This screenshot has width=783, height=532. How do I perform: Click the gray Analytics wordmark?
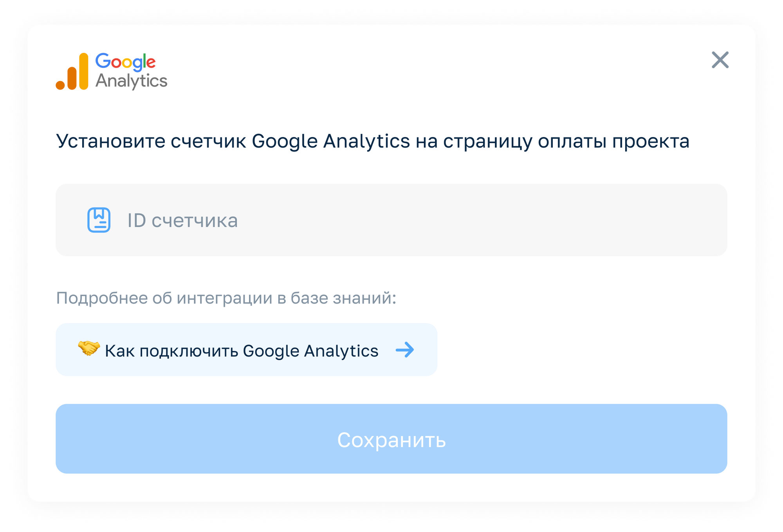132,81
